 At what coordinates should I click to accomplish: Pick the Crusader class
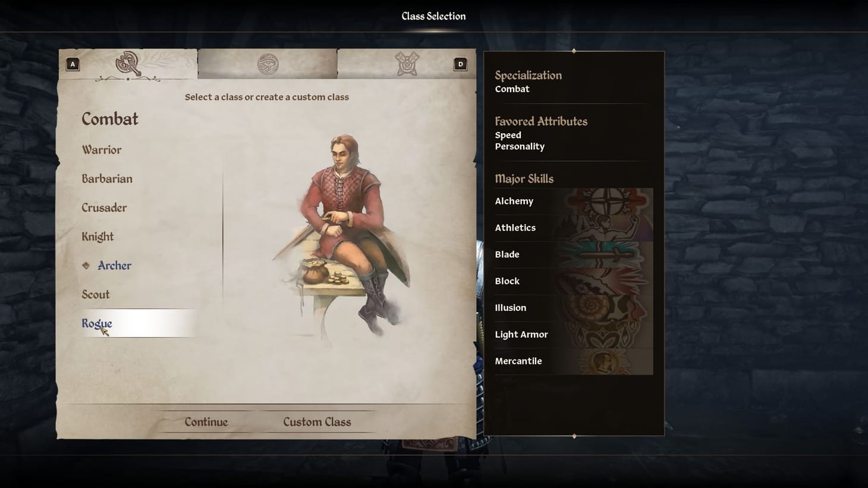coord(104,208)
